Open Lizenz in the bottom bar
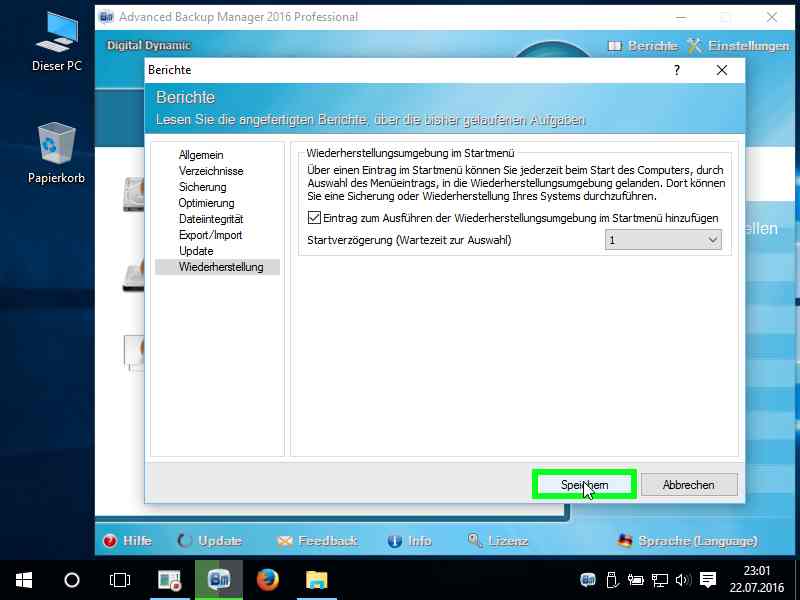This screenshot has height=600, width=800. tap(498, 541)
